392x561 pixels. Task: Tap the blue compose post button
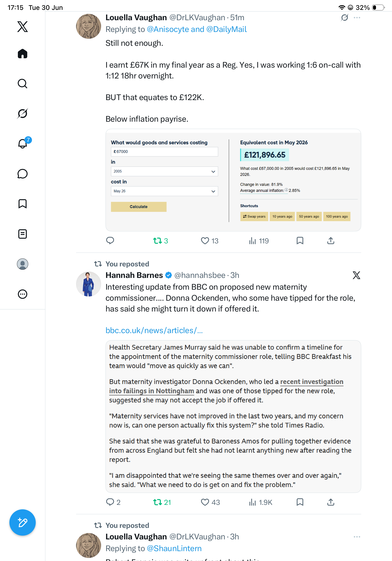click(23, 522)
